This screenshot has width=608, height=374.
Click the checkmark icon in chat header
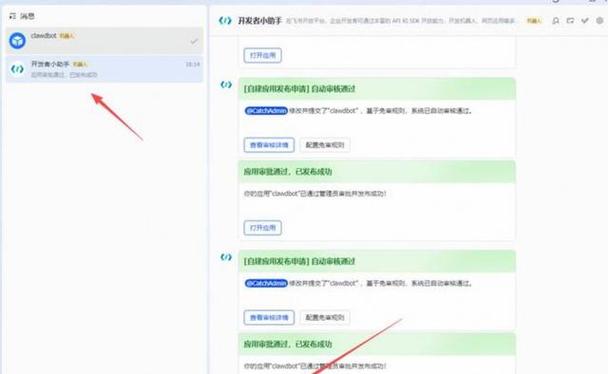pyautogui.click(x=585, y=21)
